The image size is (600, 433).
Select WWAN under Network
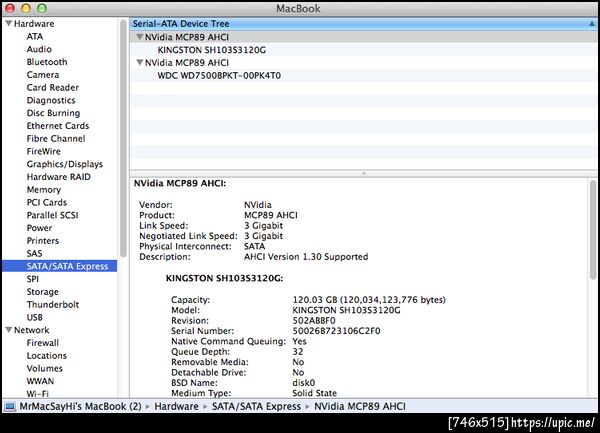[x=40, y=381]
